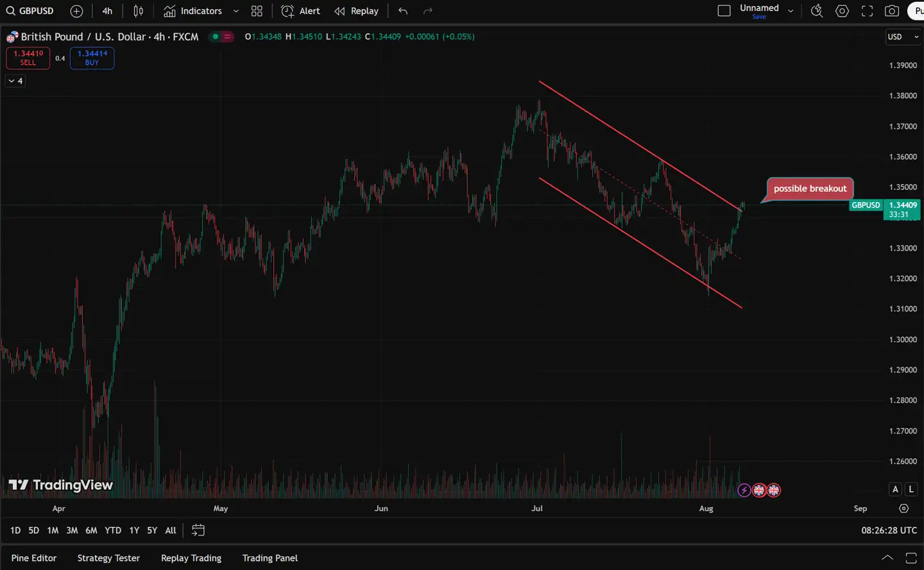Open the go to date calendar icon
The image size is (924, 570).
pos(198,530)
